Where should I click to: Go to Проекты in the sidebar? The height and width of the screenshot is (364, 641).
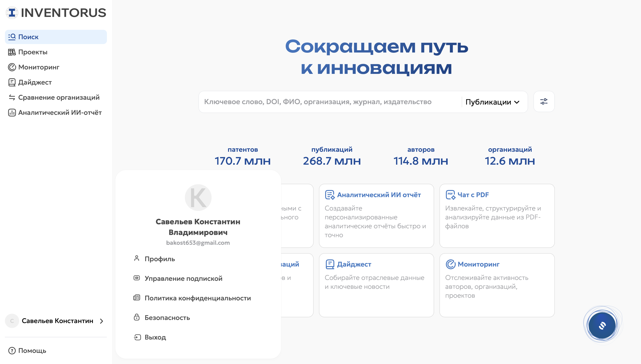(x=33, y=52)
